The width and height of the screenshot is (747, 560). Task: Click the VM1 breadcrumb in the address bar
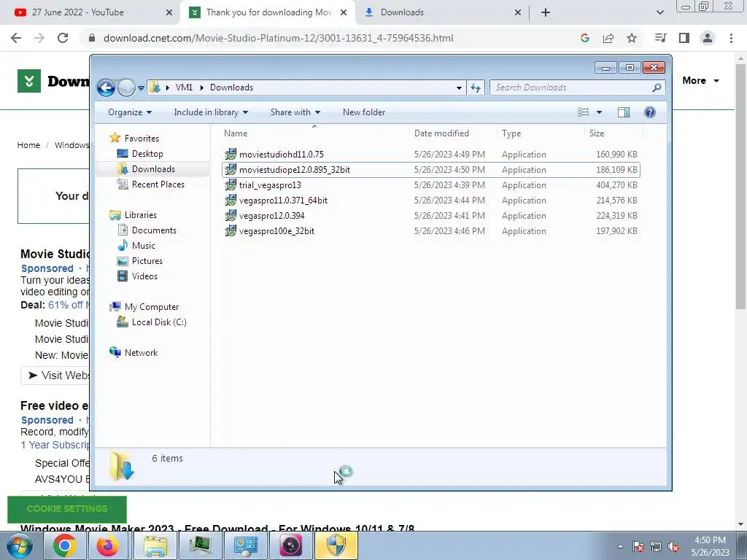coord(184,87)
